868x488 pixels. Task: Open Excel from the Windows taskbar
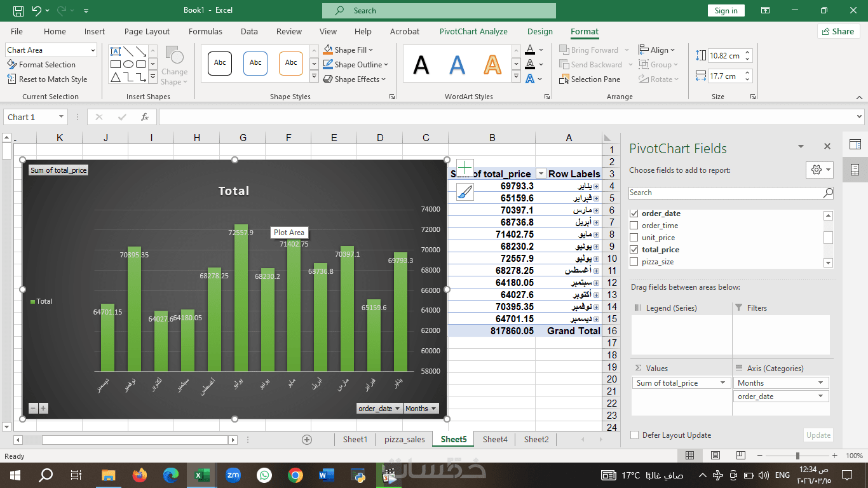(202, 475)
